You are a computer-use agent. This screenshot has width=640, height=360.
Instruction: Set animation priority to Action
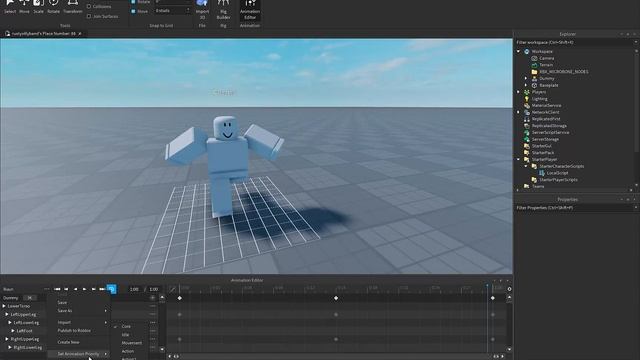(128, 351)
